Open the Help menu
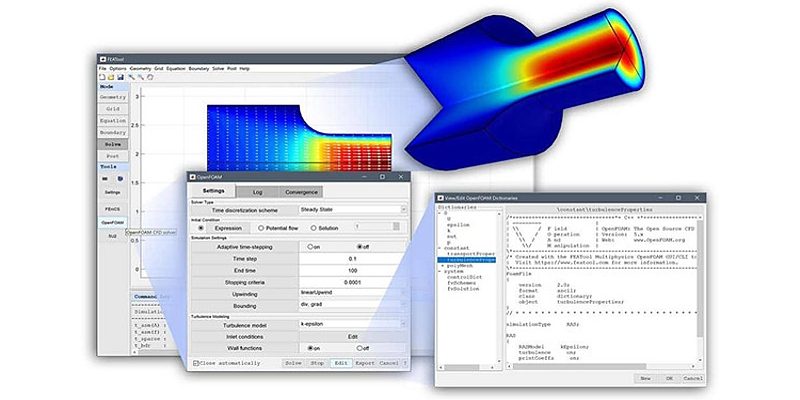Image resolution: width=800 pixels, height=400 pixels. click(x=245, y=68)
